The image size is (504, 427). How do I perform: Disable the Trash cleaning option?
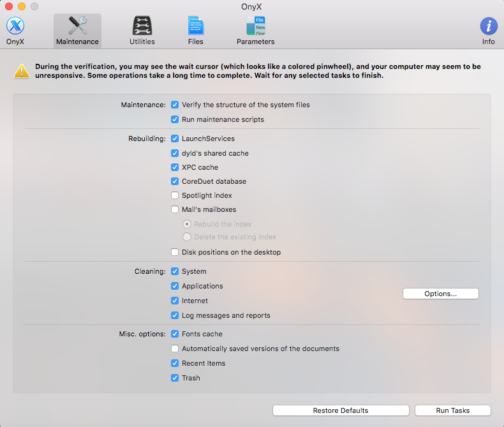tap(175, 378)
